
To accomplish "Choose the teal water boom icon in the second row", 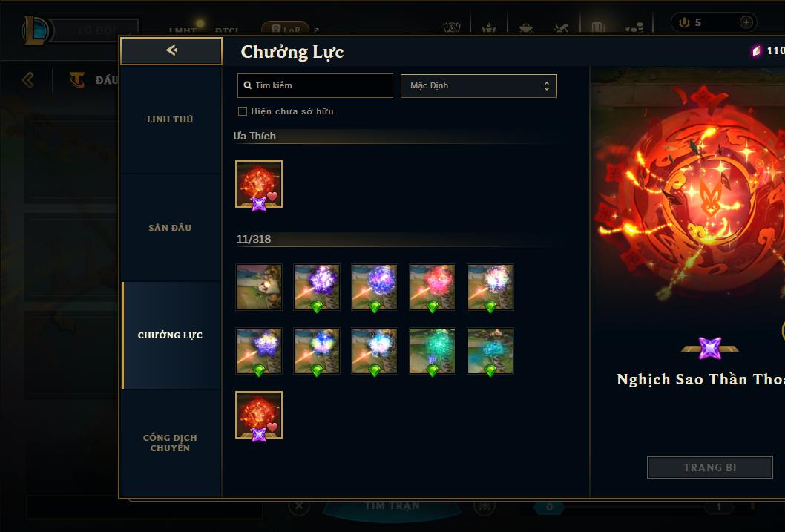I will [x=490, y=351].
